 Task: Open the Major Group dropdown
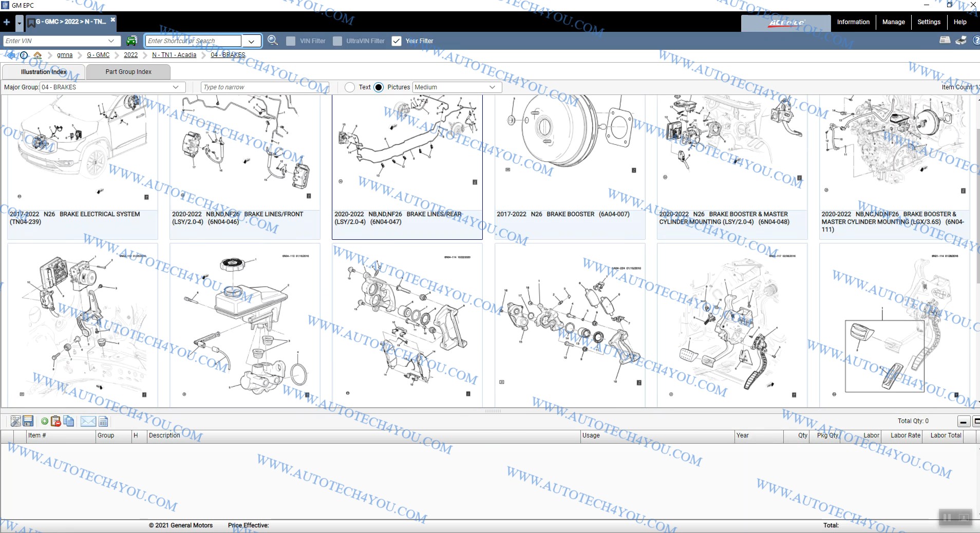click(x=176, y=87)
